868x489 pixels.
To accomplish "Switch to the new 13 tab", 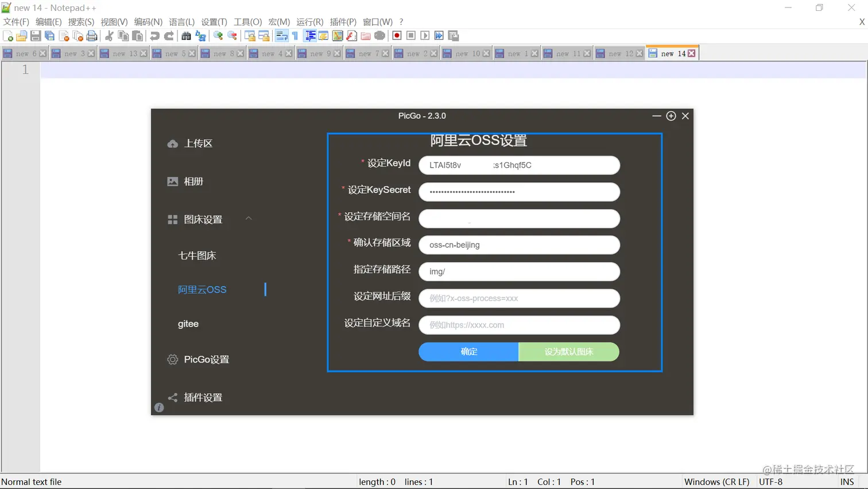I will (125, 53).
